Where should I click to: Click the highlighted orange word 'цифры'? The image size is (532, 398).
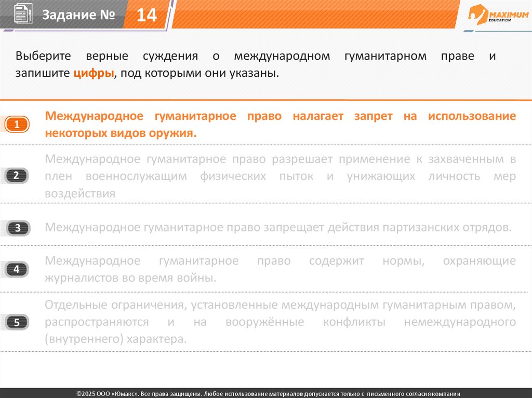(94, 73)
